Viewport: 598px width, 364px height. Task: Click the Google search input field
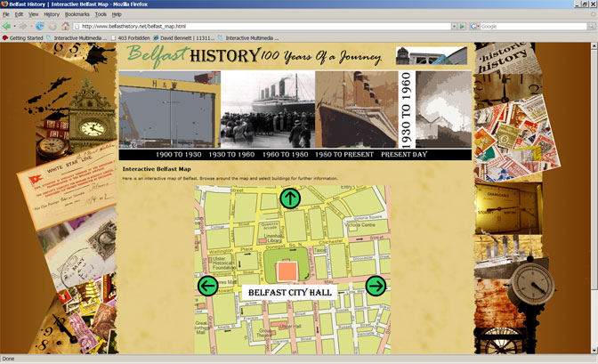pyautogui.click(x=533, y=27)
